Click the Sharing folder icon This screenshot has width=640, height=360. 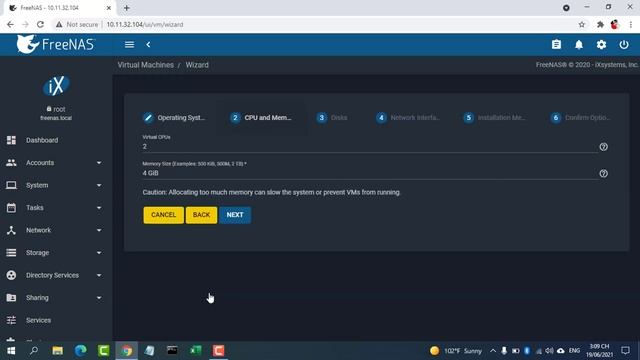pyautogui.click(x=11, y=298)
